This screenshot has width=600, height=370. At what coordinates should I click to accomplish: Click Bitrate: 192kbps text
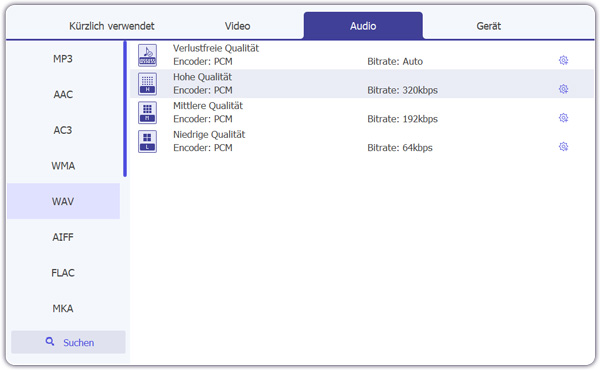(x=403, y=119)
